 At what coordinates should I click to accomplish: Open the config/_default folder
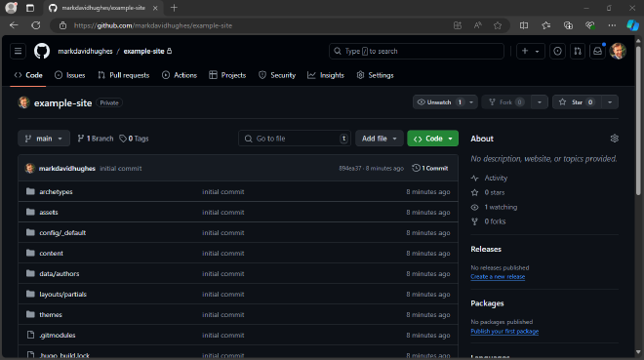[x=62, y=233]
